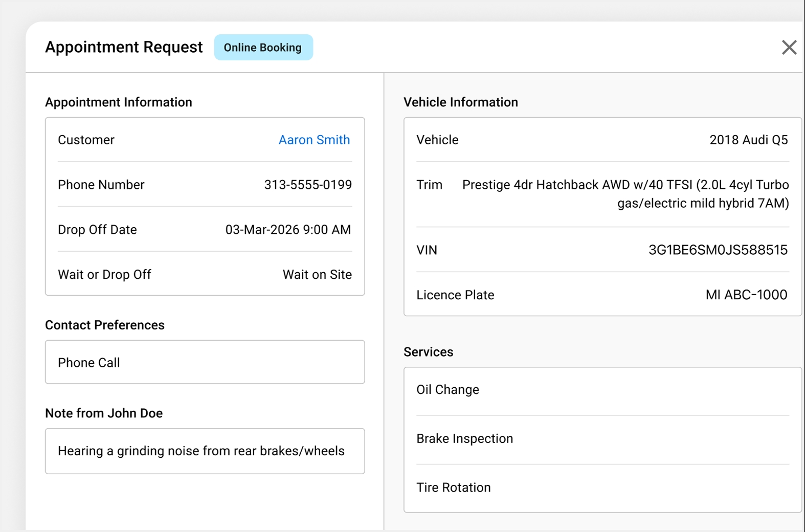Click the vehicle value 2018 Audi Q5
The height and width of the screenshot is (532, 805).
coord(749,140)
